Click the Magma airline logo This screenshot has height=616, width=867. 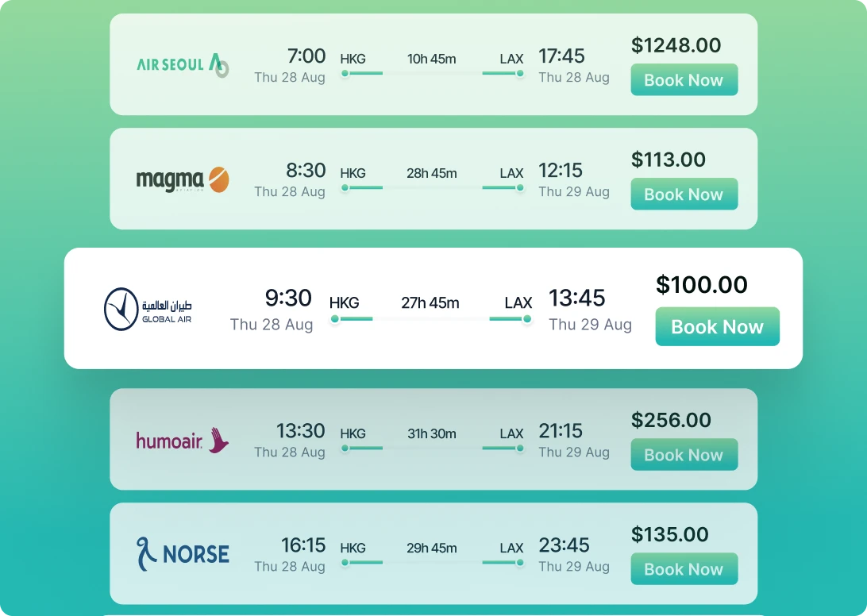[x=181, y=179]
